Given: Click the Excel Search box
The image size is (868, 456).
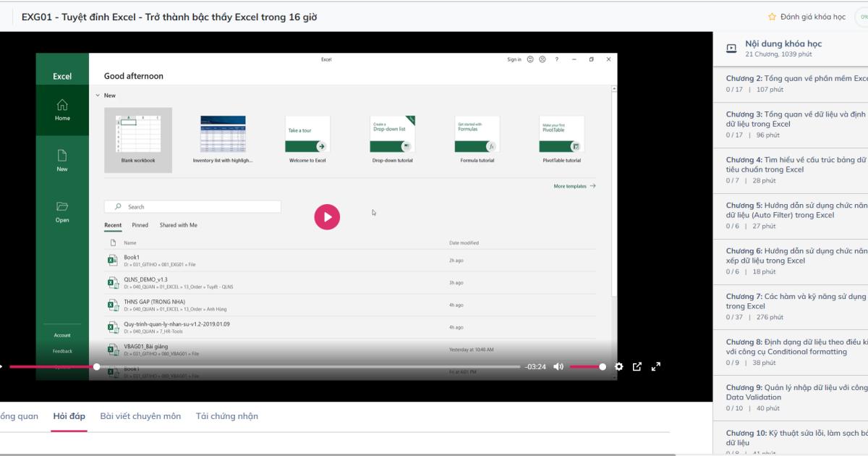Looking at the screenshot, I should point(192,207).
